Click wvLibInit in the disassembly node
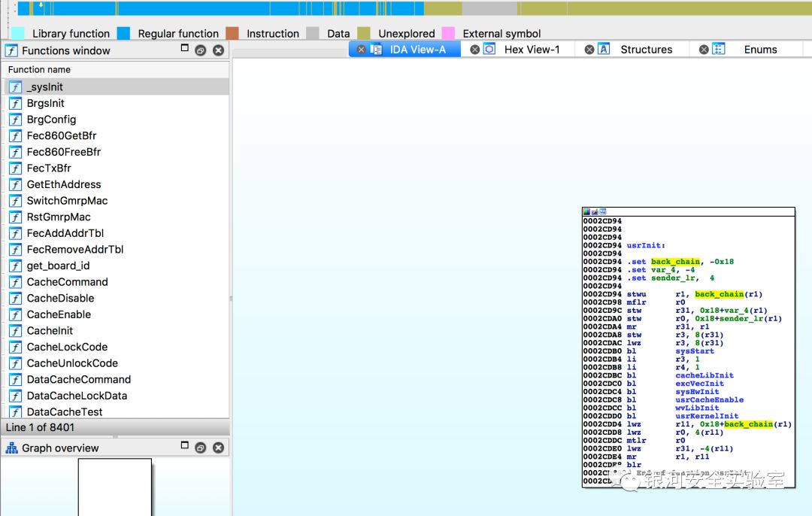Viewport: 812px width, 516px height. (697, 408)
